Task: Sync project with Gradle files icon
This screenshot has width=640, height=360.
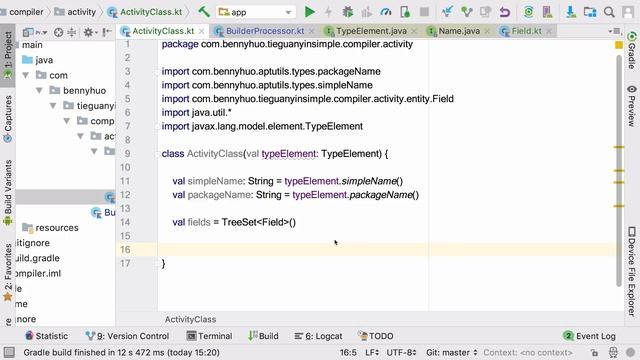Action: (x=529, y=12)
